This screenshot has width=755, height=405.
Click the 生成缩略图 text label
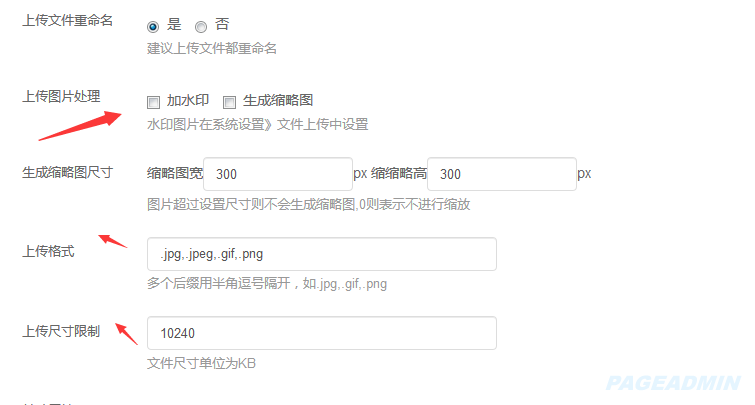pos(278,101)
